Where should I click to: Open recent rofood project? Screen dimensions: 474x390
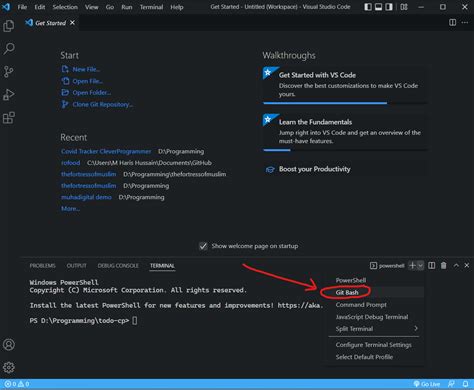point(70,163)
